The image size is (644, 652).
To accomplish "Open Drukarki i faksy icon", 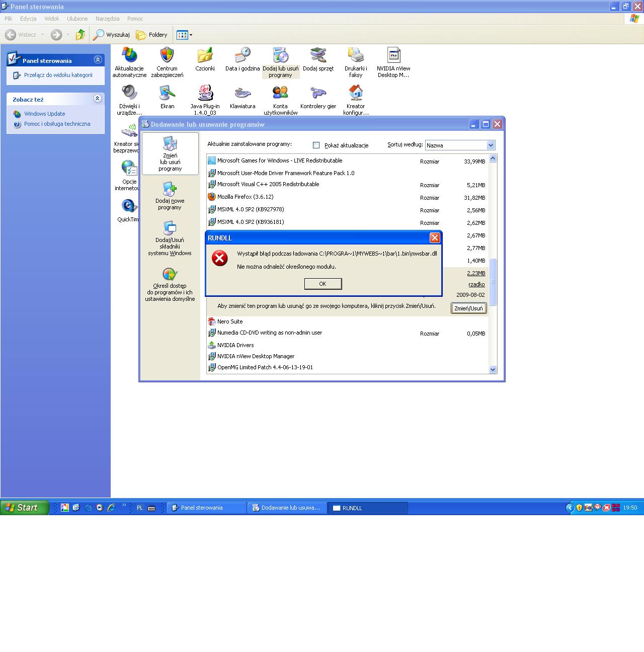I will [x=356, y=62].
